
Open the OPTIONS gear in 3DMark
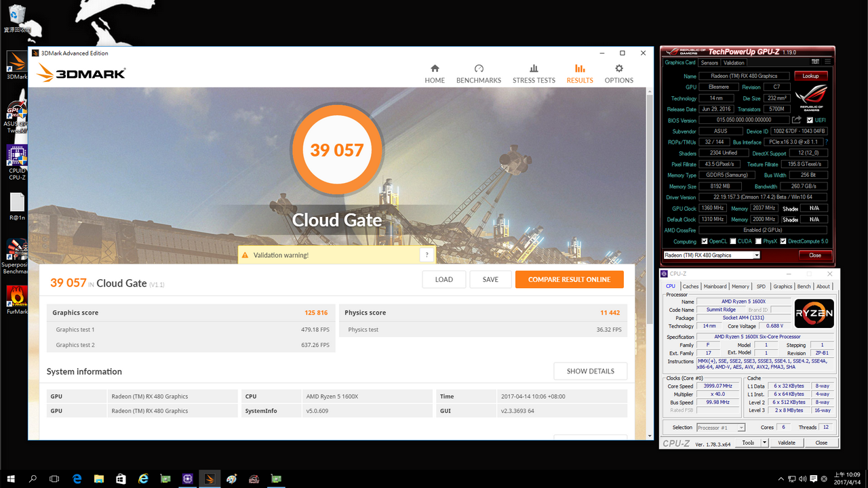click(618, 74)
